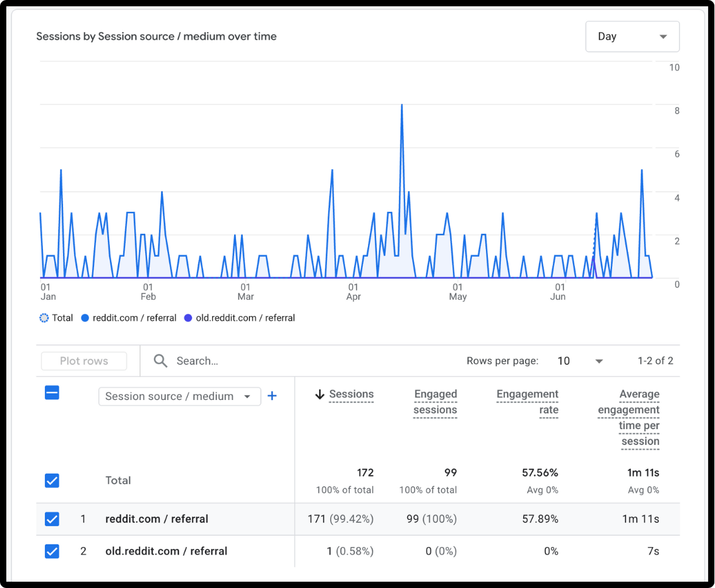Click the old.reddit.com / referral legend dot
This screenshot has height=588, width=715.
[x=188, y=318]
